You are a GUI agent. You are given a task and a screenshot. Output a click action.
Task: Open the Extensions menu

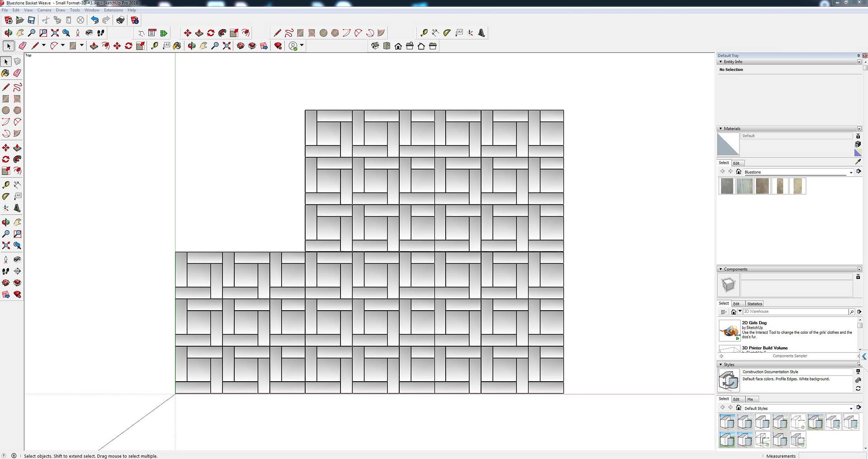tap(113, 10)
